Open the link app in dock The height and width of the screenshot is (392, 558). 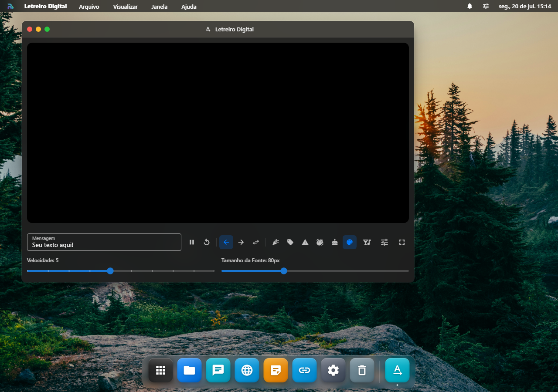click(304, 370)
